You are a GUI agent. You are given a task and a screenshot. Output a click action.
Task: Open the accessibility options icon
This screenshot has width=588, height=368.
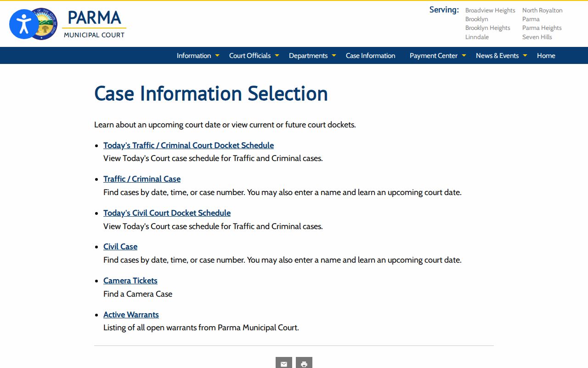click(x=24, y=24)
